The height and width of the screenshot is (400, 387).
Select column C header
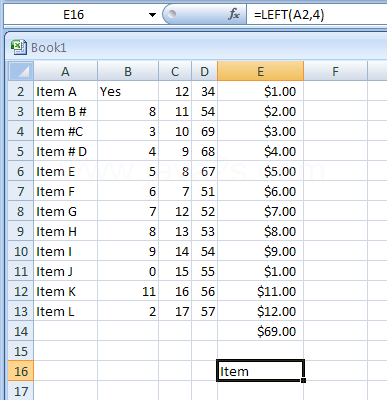[175, 71]
